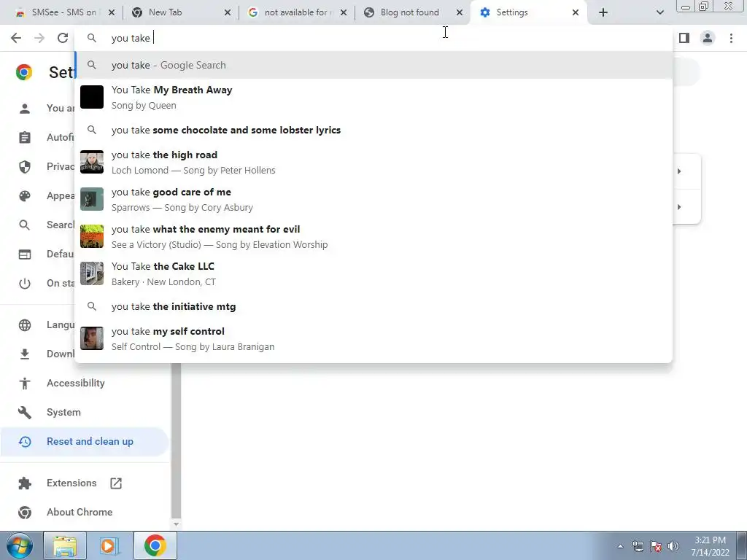Select 'you take the high road' suggestion
Viewport: 747px width, 560px height.
coord(373,162)
